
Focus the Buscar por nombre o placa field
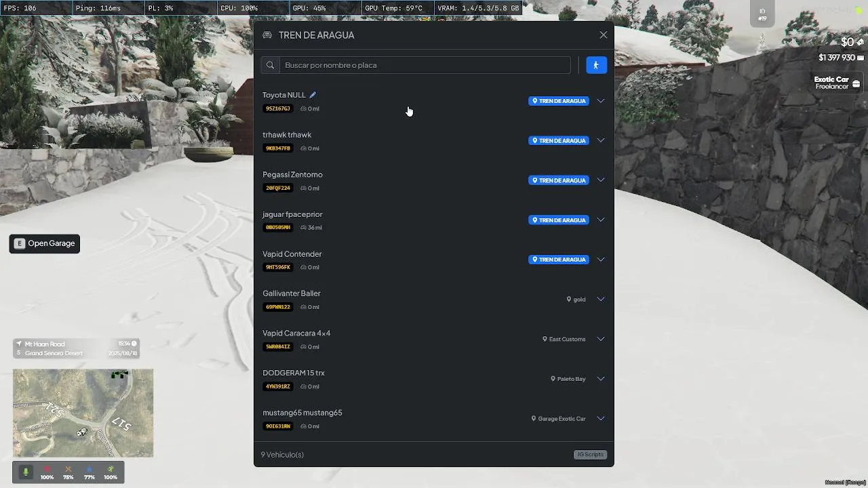(x=425, y=65)
